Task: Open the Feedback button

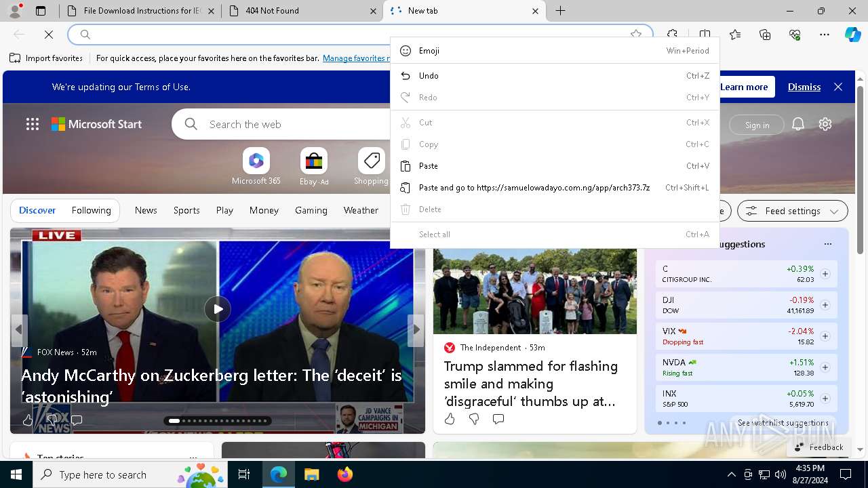Action: pyautogui.click(x=818, y=447)
